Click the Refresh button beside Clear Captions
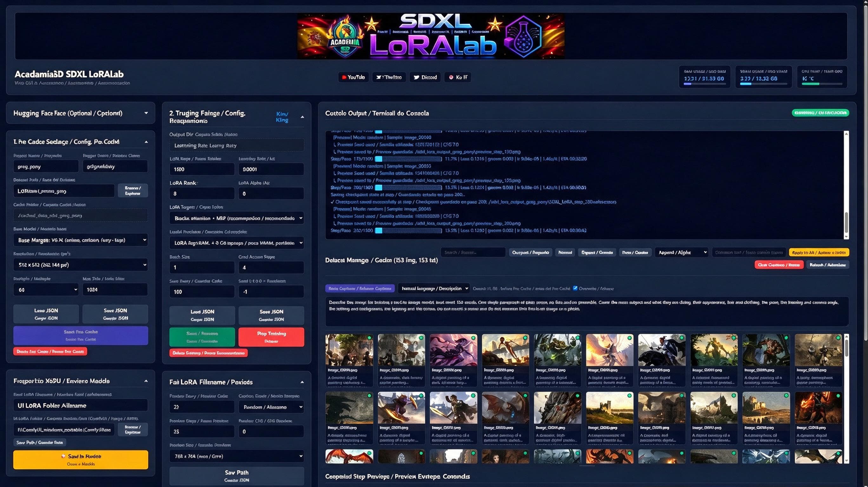Screen dimensions: 868x487 click(828, 265)
